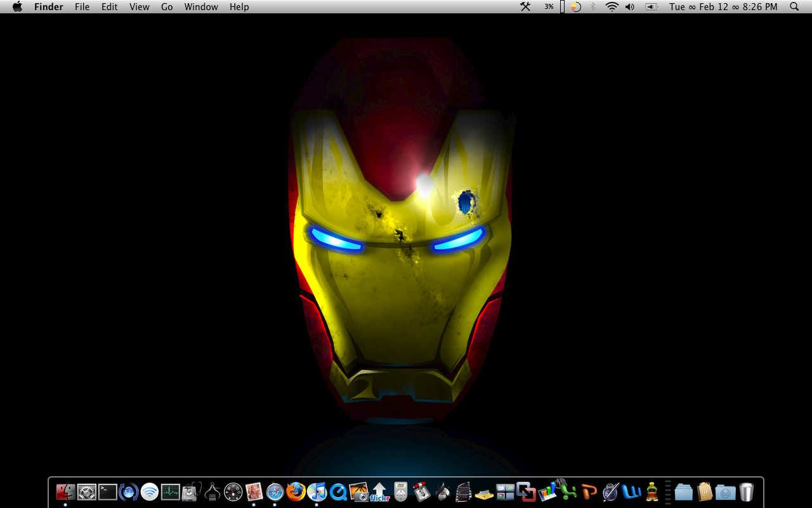Click the 3% usage indicator in menu bar
The image size is (812, 508).
tap(549, 7)
